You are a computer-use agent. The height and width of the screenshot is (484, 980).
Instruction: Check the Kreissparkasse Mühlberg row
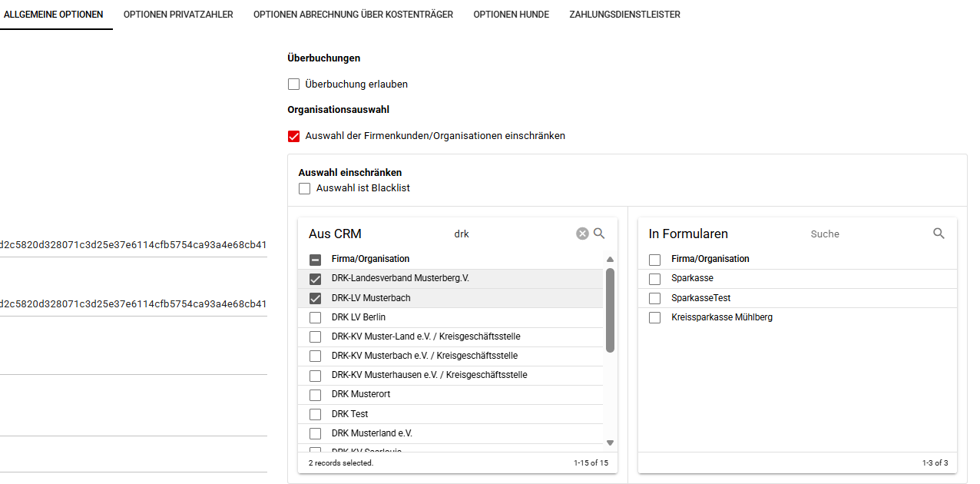[654, 317]
